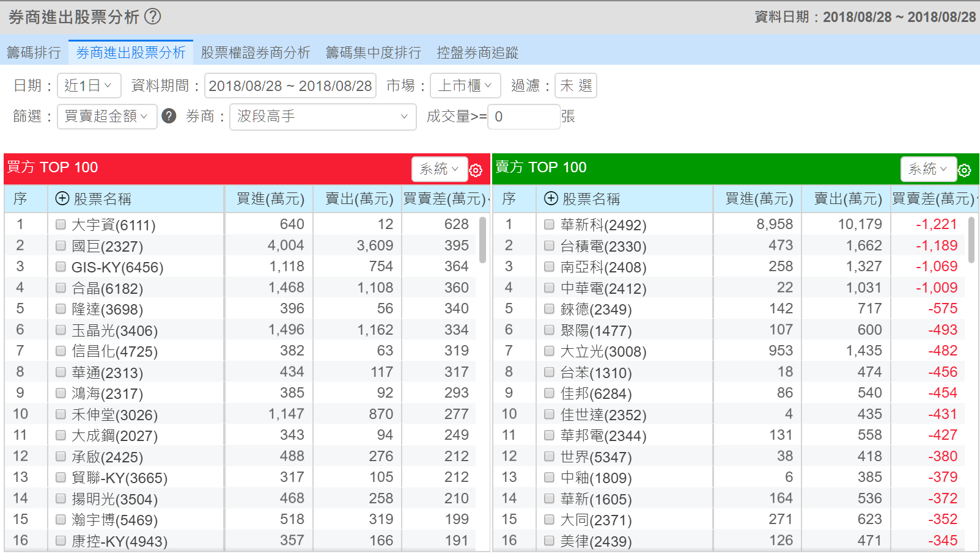
Task: Tick the checkbox for 台積電(2330)
Action: point(549,246)
